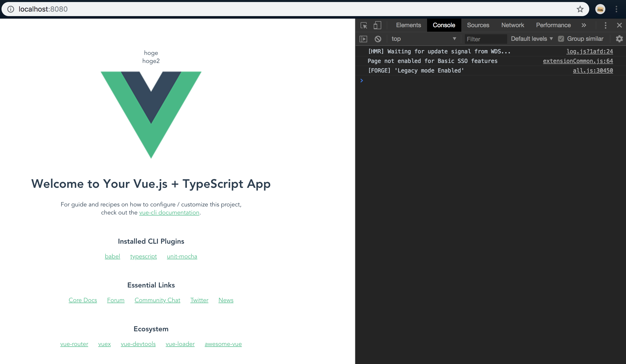Open the Sources tab
The width and height of the screenshot is (626, 364).
pyautogui.click(x=478, y=25)
